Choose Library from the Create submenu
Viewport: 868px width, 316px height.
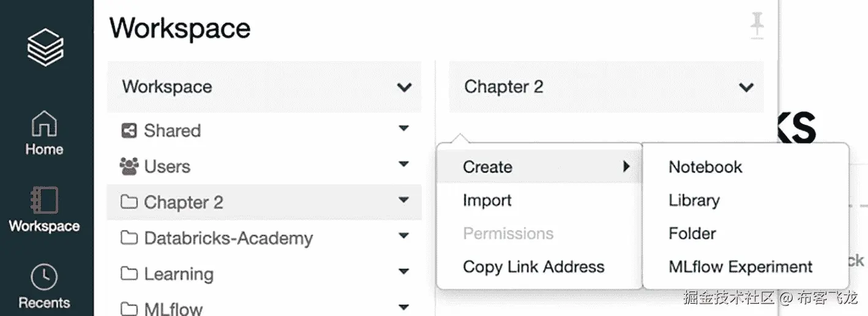(x=694, y=200)
